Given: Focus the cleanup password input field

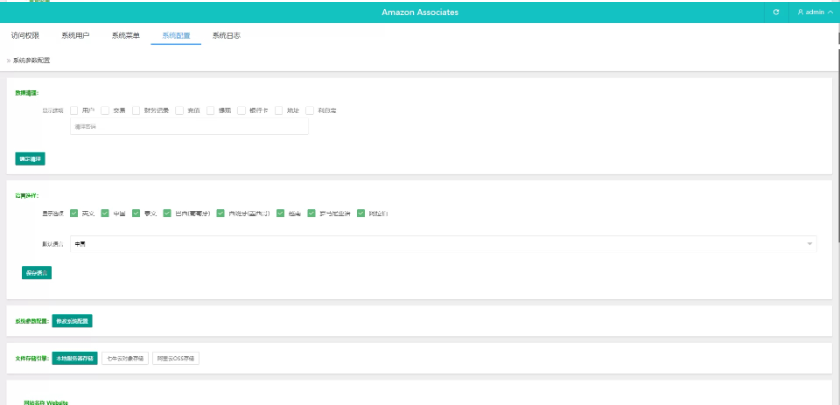Looking at the screenshot, I should tap(189, 126).
